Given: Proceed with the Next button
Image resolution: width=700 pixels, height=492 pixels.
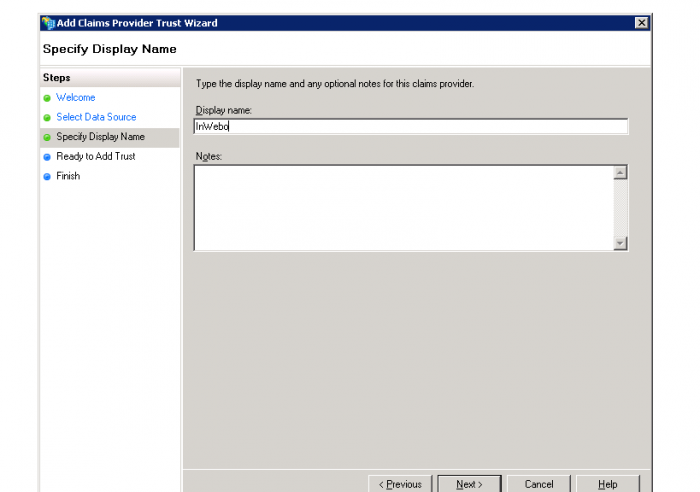Looking at the screenshot, I should [469, 484].
